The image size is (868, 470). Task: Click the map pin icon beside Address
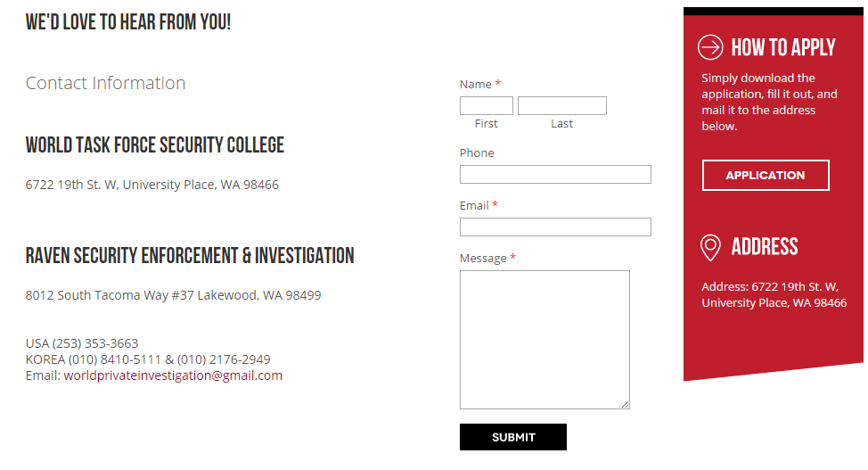click(x=710, y=247)
